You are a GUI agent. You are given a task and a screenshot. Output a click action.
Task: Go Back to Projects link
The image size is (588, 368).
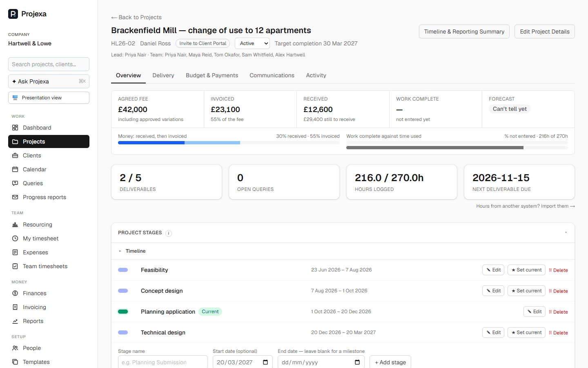[136, 17]
